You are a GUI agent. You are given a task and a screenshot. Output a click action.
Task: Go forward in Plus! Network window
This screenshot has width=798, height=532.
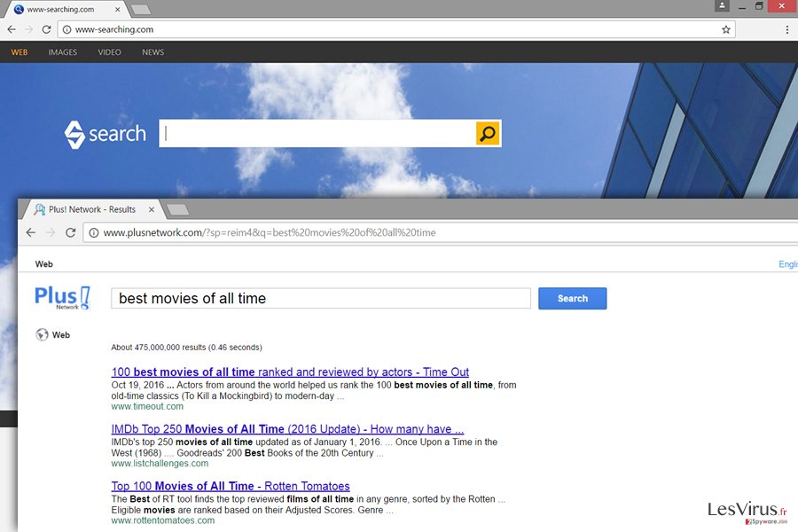(x=51, y=232)
